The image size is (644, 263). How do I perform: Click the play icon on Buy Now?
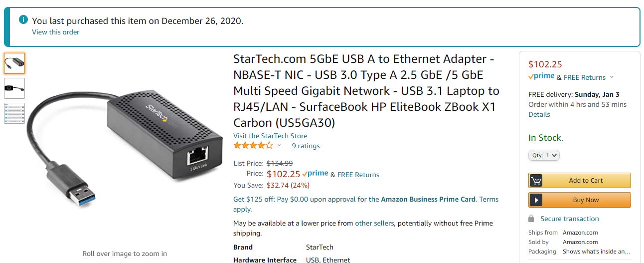point(536,200)
